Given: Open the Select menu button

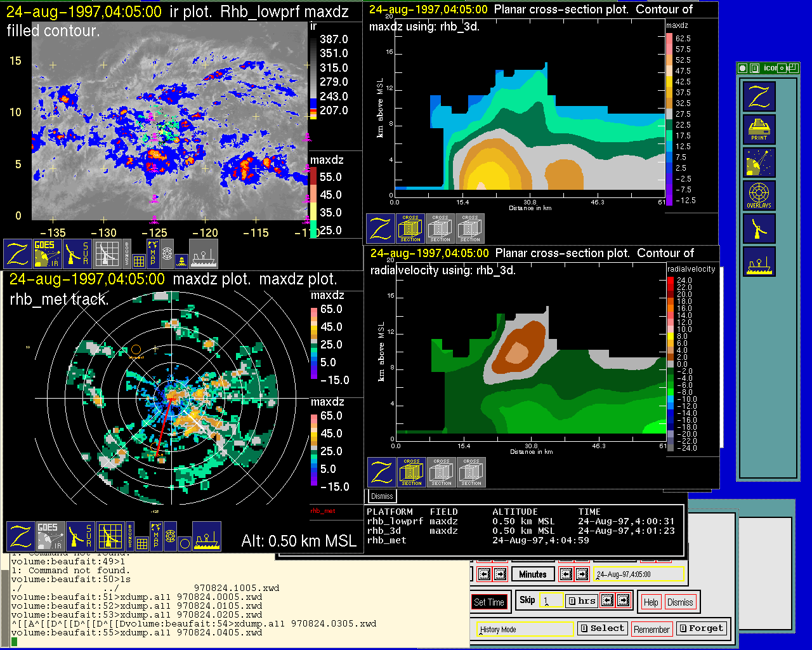Looking at the screenshot, I should (x=602, y=628).
